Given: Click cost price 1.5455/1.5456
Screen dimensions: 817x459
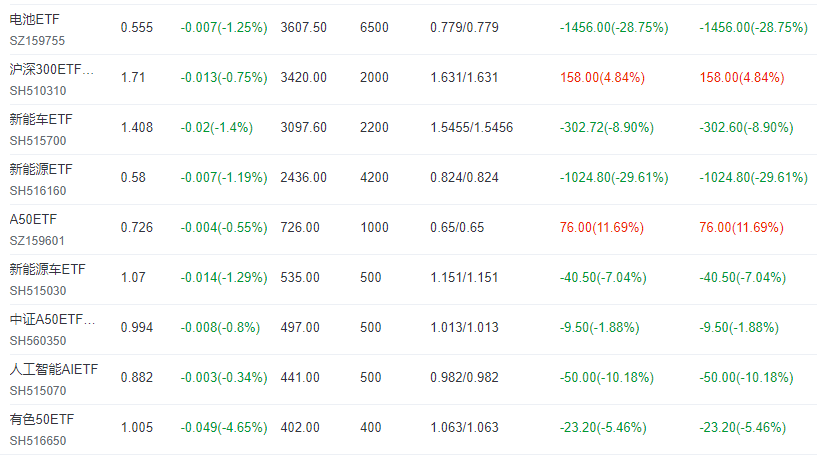Looking at the screenshot, I should [472, 128].
